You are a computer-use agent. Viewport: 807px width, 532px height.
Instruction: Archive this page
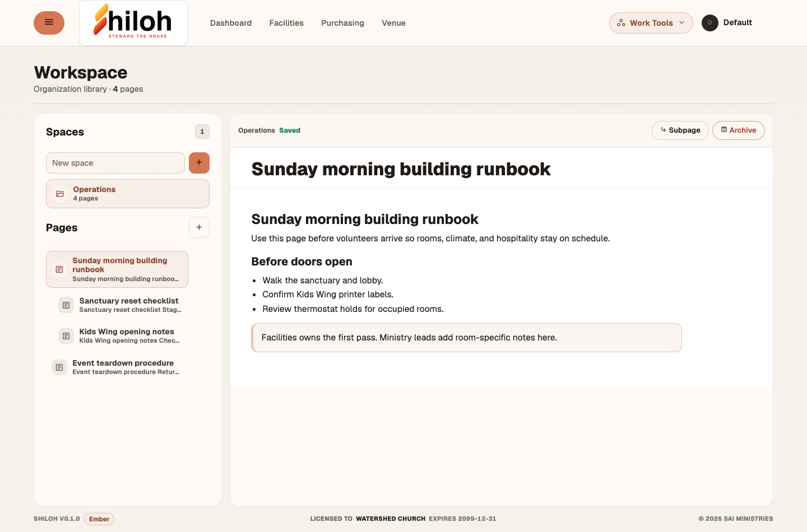coord(739,130)
